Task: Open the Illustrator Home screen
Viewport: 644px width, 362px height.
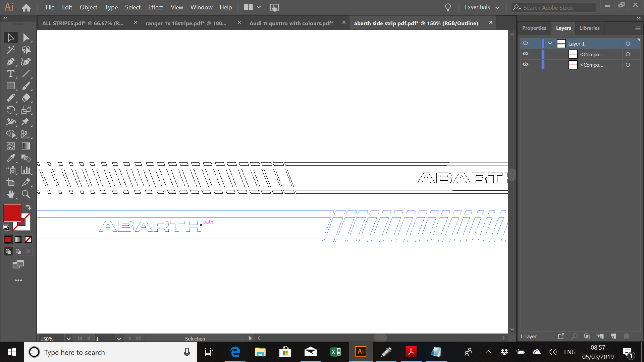Action: coord(26,7)
